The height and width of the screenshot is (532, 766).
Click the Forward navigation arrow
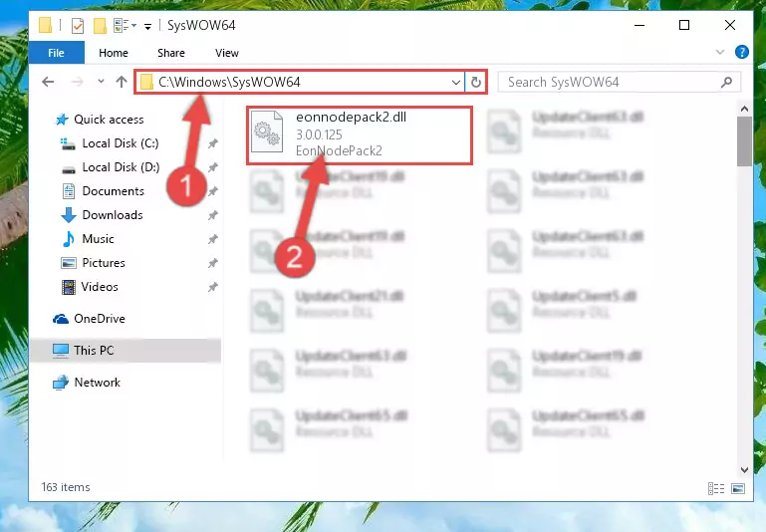(x=77, y=82)
